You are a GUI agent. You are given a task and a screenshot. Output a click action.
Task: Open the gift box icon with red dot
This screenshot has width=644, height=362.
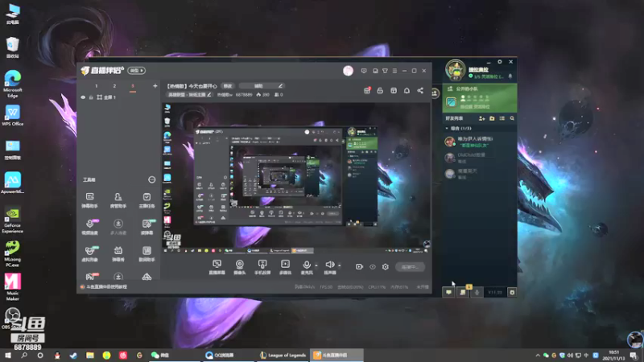tap(367, 91)
